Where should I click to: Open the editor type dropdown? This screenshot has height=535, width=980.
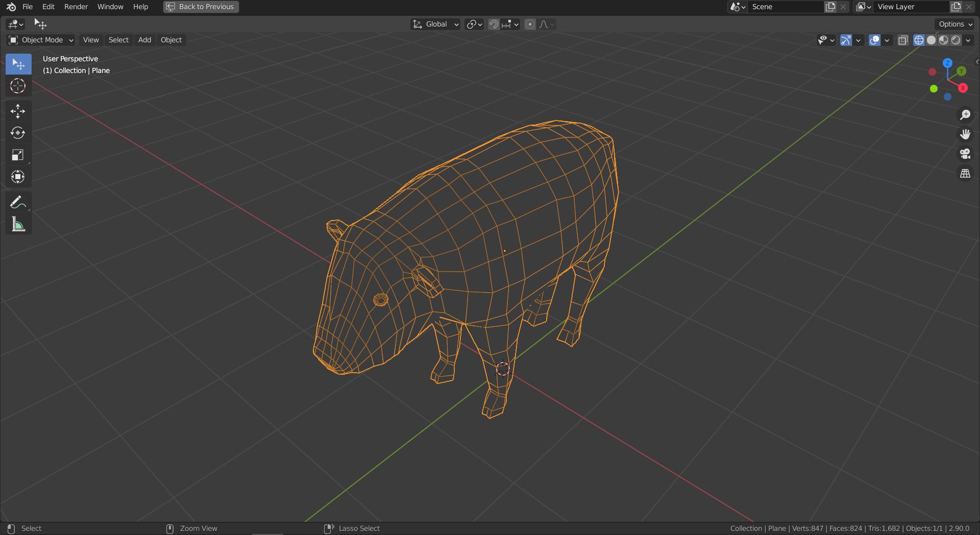pyautogui.click(x=16, y=24)
